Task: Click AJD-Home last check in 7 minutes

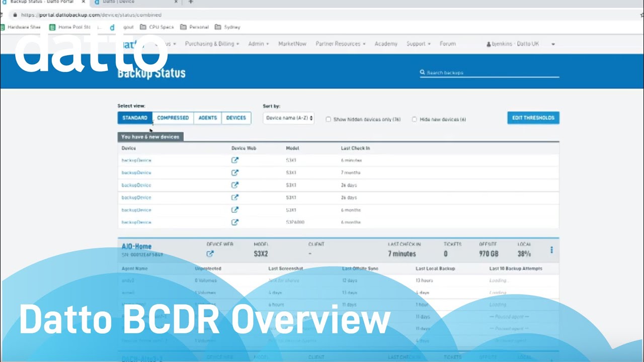Action: click(402, 254)
